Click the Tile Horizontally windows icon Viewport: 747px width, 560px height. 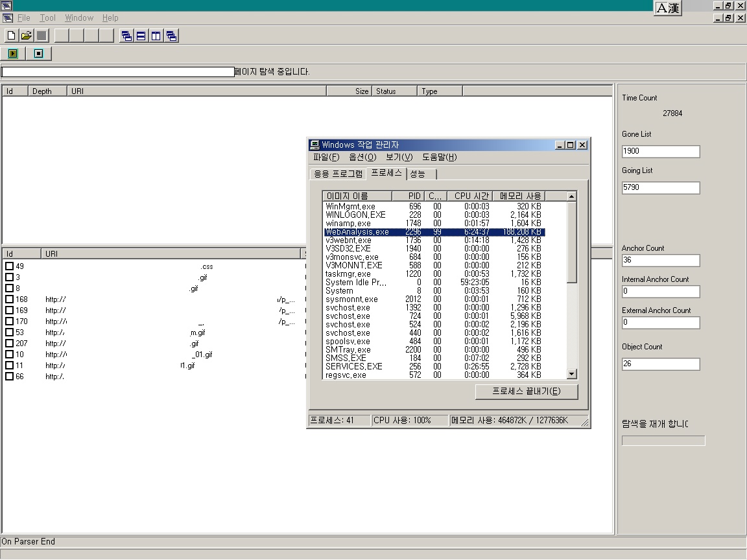(141, 36)
